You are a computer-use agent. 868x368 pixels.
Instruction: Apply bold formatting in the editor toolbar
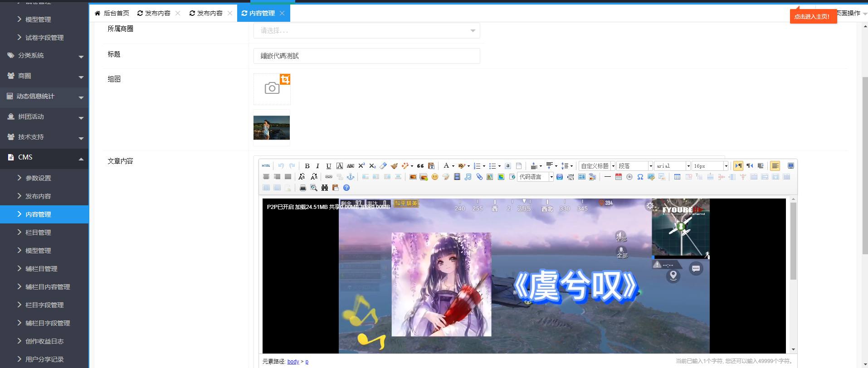click(307, 166)
